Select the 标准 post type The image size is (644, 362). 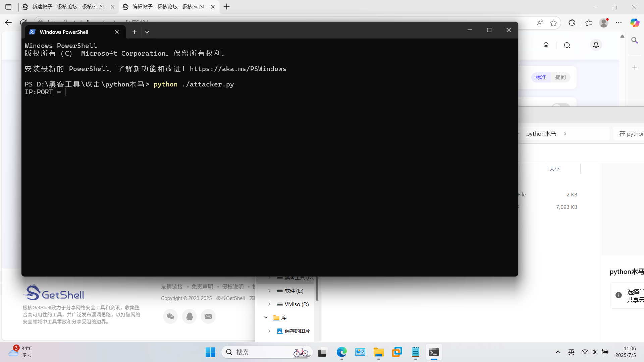point(541,77)
